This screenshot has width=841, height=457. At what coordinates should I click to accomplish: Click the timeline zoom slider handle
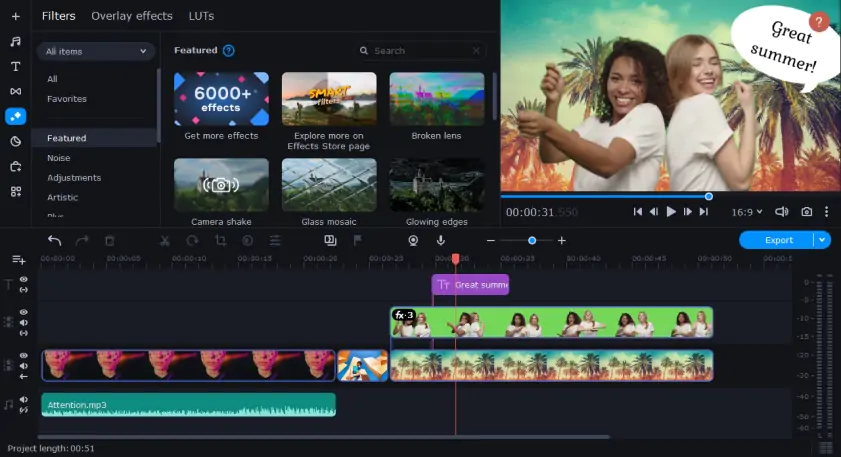532,240
